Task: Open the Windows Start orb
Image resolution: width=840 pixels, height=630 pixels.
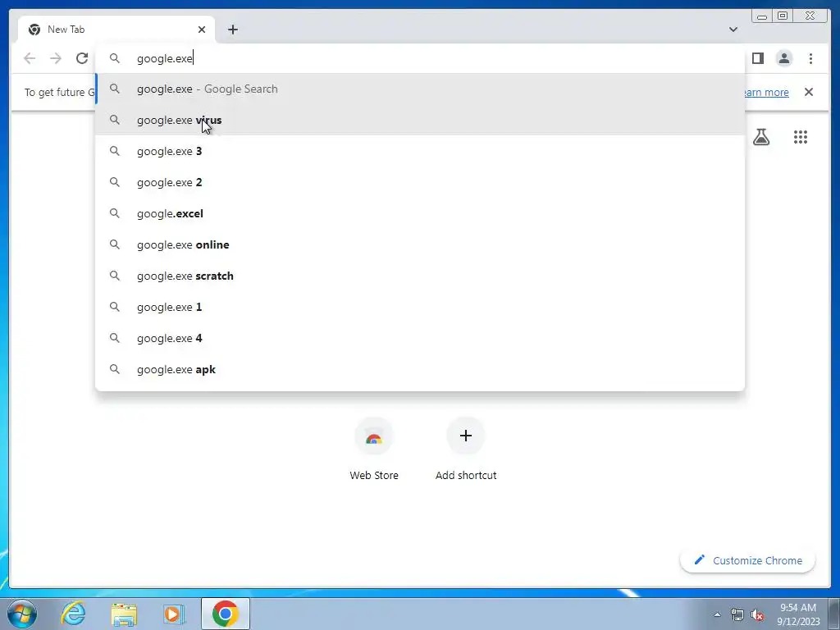Action: coord(22,614)
